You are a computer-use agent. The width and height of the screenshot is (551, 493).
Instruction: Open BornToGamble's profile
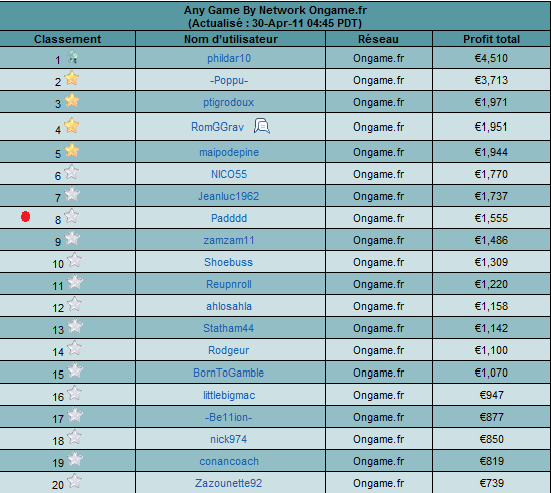(228, 373)
